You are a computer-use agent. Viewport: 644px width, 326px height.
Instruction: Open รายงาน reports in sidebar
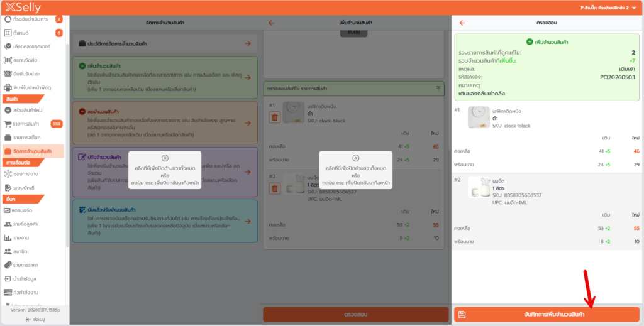pyautogui.click(x=25, y=238)
